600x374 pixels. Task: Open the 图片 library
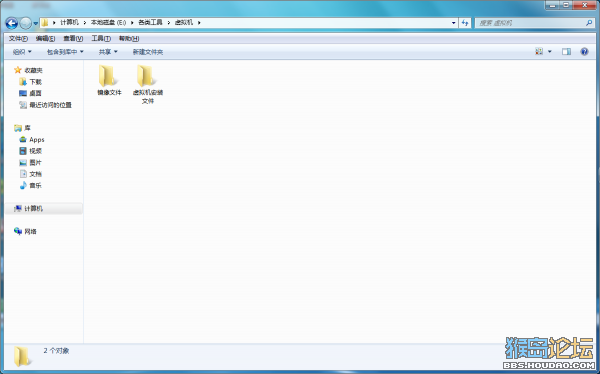click(x=30, y=163)
